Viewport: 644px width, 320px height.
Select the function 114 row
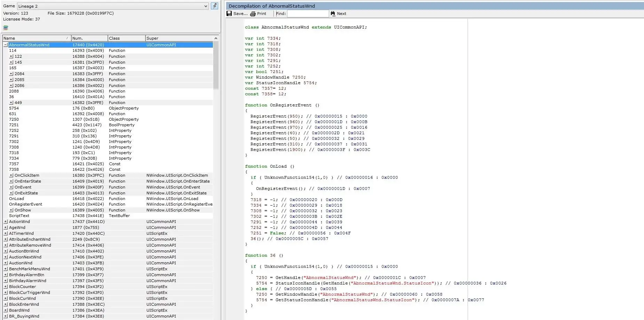click(108, 50)
